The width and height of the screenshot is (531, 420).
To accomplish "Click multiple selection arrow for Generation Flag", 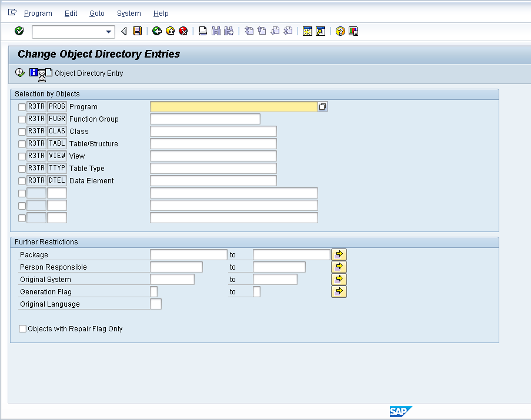I will [339, 291].
